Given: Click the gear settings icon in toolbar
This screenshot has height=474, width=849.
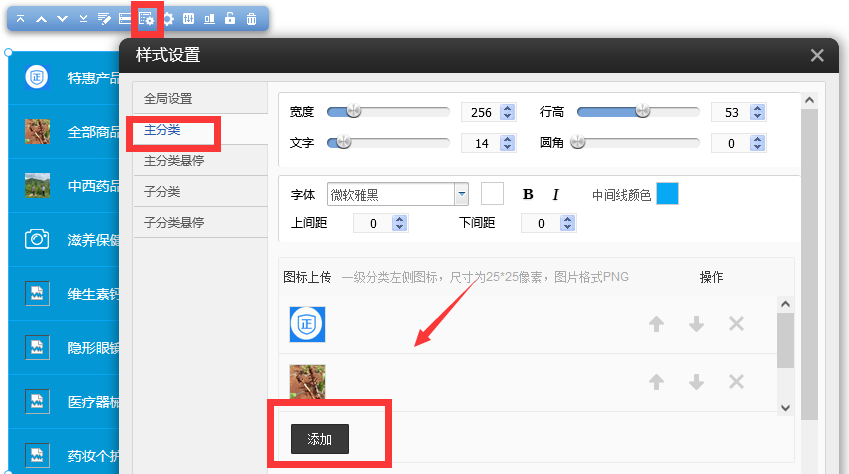Looking at the screenshot, I should tap(168, 19).
